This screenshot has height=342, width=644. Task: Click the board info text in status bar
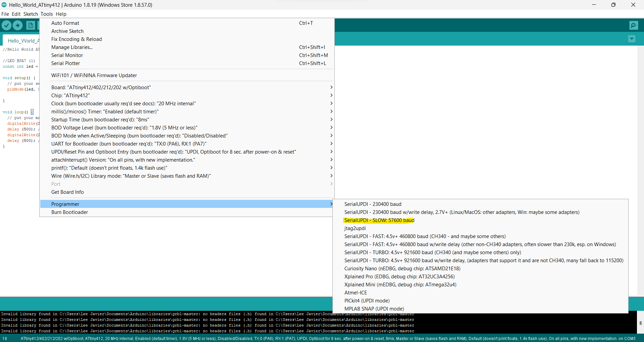328,338
